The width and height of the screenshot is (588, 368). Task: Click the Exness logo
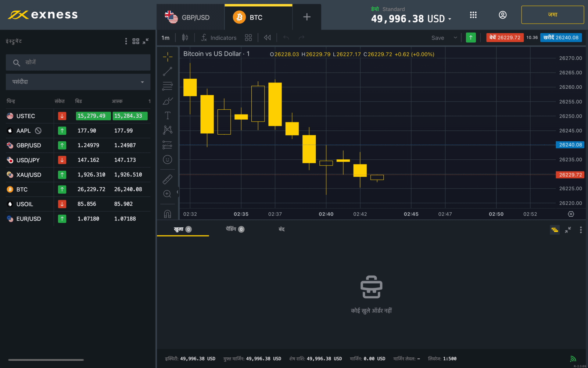point(43,15)
